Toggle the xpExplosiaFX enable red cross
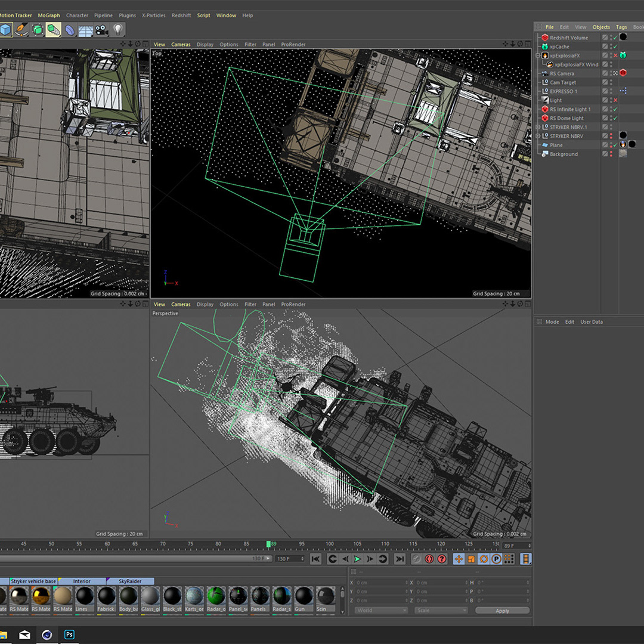 (x=615, y=55)
